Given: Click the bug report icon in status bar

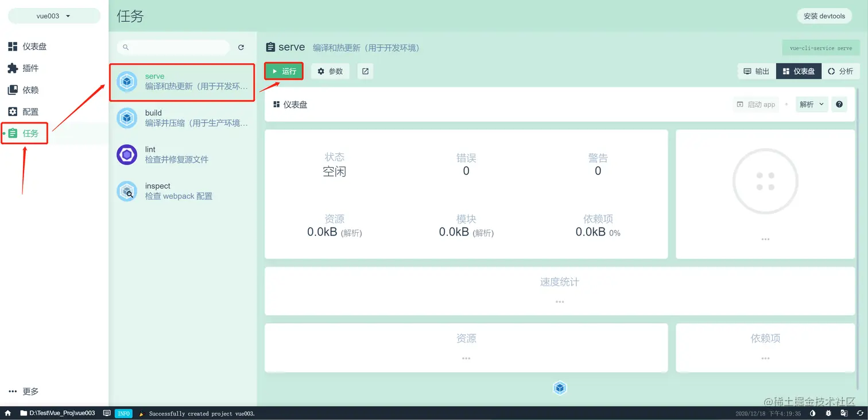Looking at the screenshot, I should [x=828, y=414].
